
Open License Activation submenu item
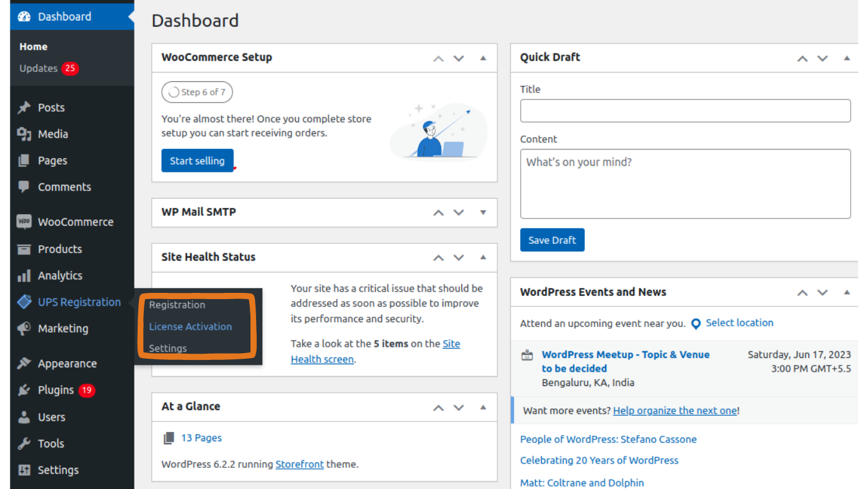[190, 326]
